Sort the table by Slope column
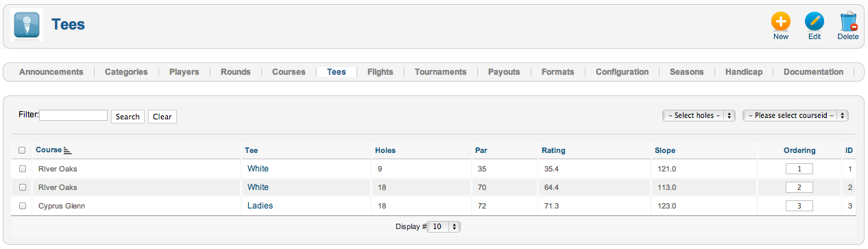The width and height of the screenshot is (868, 249). [x=665, y=150]
